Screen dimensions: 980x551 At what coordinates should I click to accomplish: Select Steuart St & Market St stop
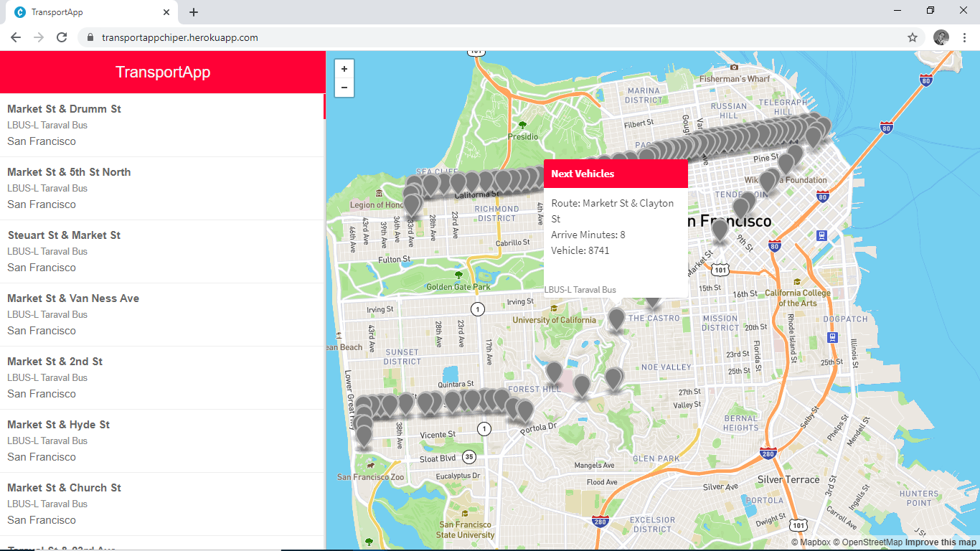pos(163,251)
